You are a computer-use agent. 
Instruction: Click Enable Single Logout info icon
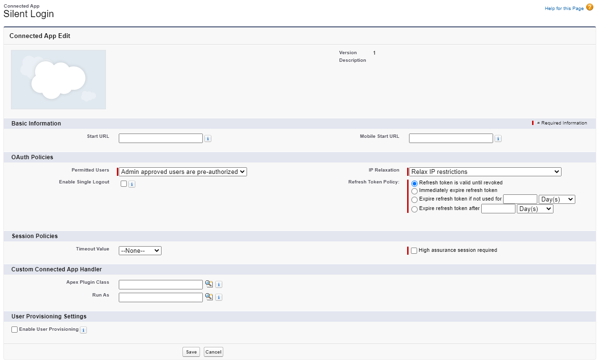tap(132, 184)
